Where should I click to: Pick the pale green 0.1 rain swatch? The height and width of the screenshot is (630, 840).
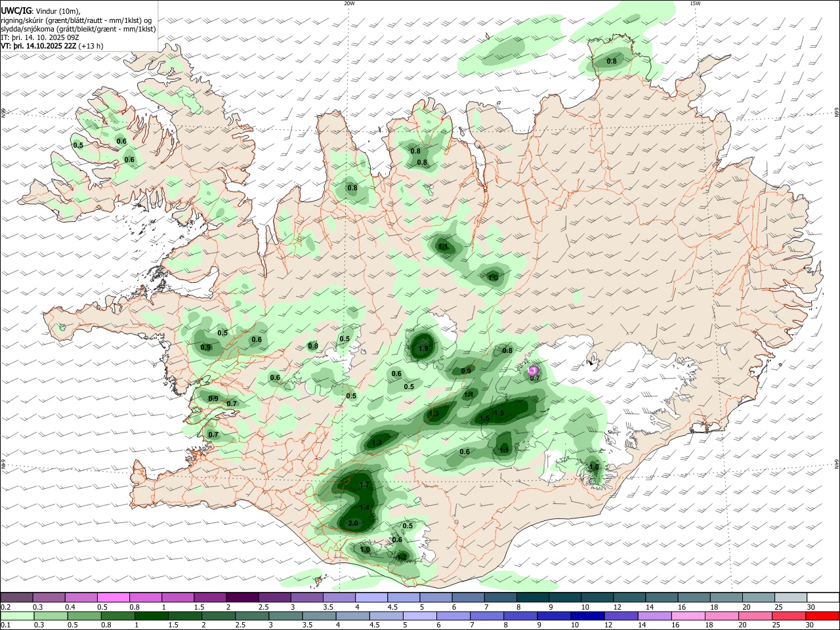pos(16,616)
